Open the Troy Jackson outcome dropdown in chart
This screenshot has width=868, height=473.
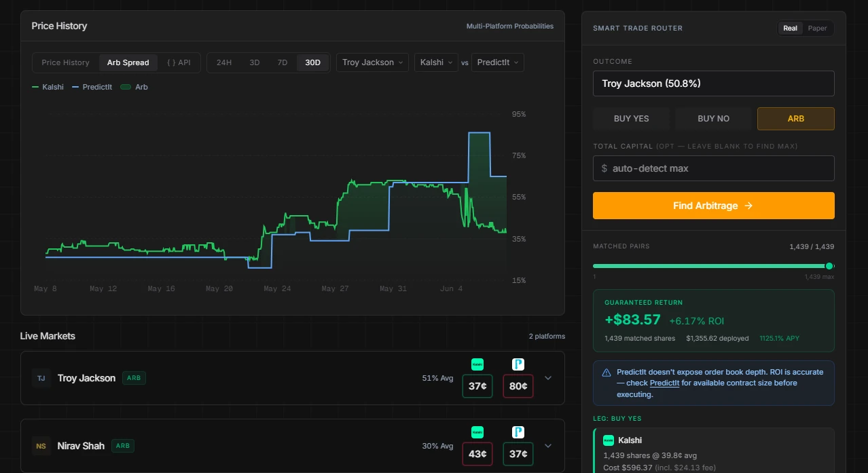pyautogui.click(x=372, y=62)
